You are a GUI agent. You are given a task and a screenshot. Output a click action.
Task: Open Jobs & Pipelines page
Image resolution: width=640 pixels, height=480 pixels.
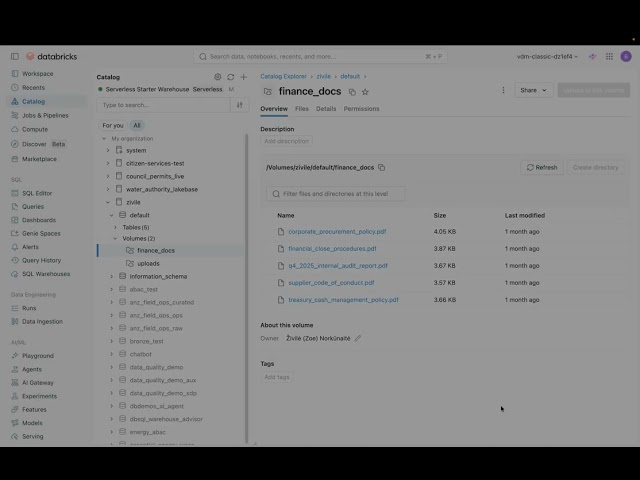click(45, 115)
